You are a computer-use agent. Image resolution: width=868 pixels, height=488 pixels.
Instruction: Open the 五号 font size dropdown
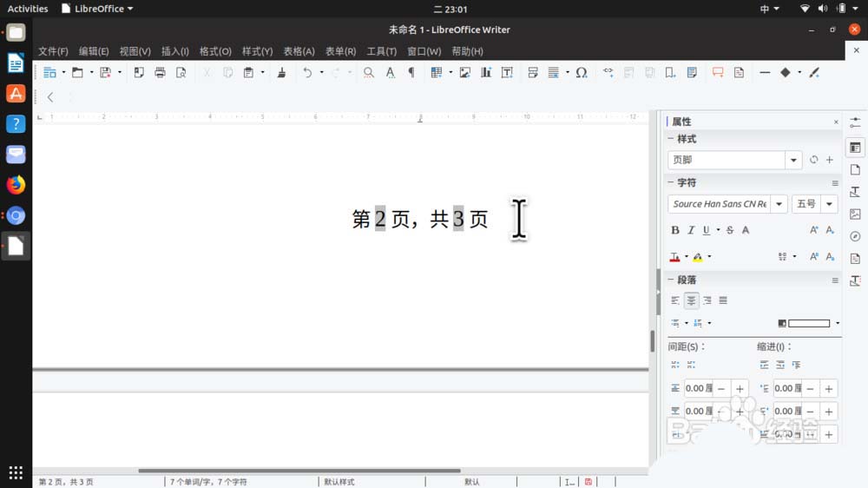point(830,204)
